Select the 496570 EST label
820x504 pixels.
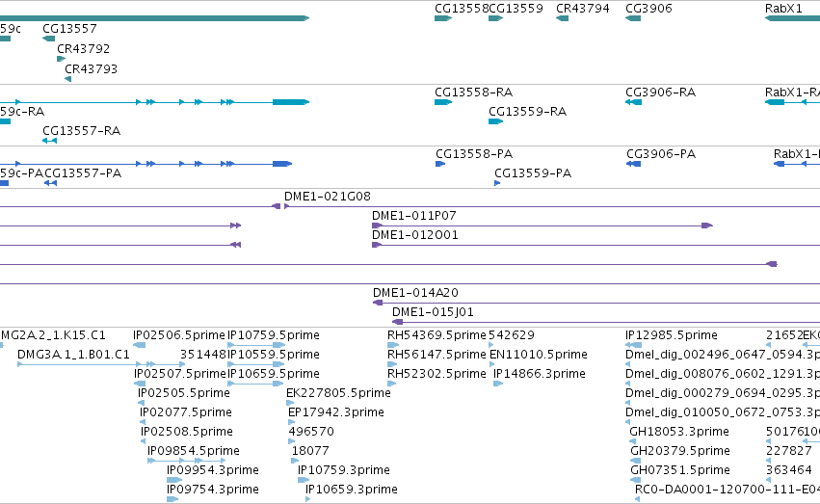tap(311, 432)
